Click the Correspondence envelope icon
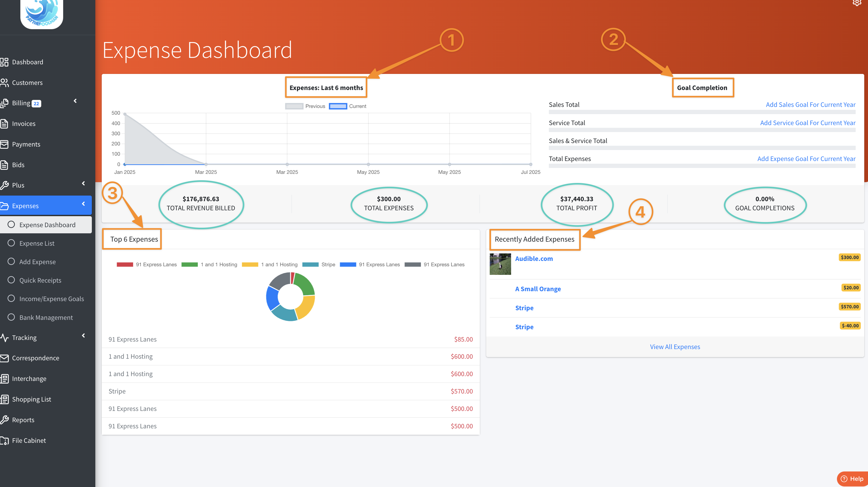This screenshot has height=487, width=868. point(4,358)
